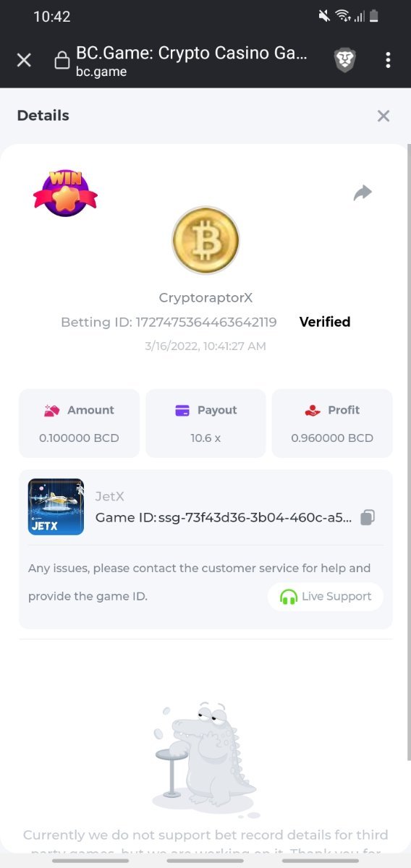Click the WIN badge icon
The height and width of the screenshot is (868, 411).
click(x=65, y=192)
